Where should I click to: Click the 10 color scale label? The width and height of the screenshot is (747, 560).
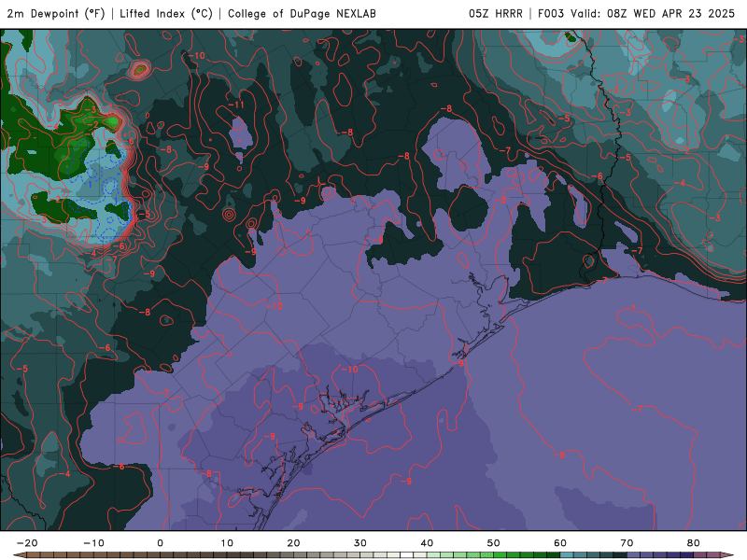coord(227,543)
